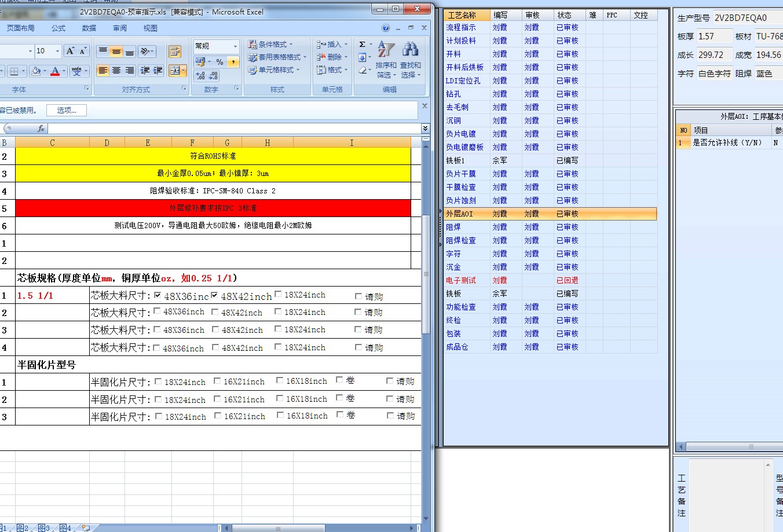783x532 pixels.
Task: Switch to the 视图 ribbon tab
Action: coord(151,28)
